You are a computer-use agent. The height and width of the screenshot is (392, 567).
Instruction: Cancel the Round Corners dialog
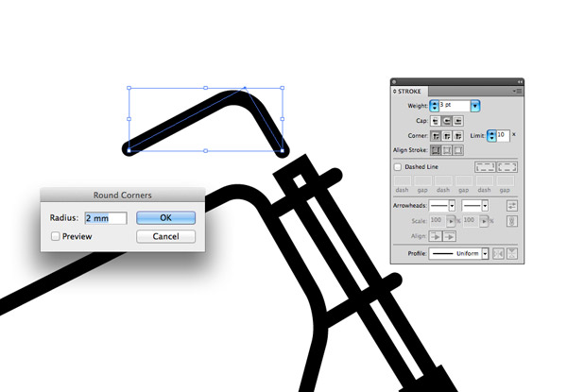[165, 236]
